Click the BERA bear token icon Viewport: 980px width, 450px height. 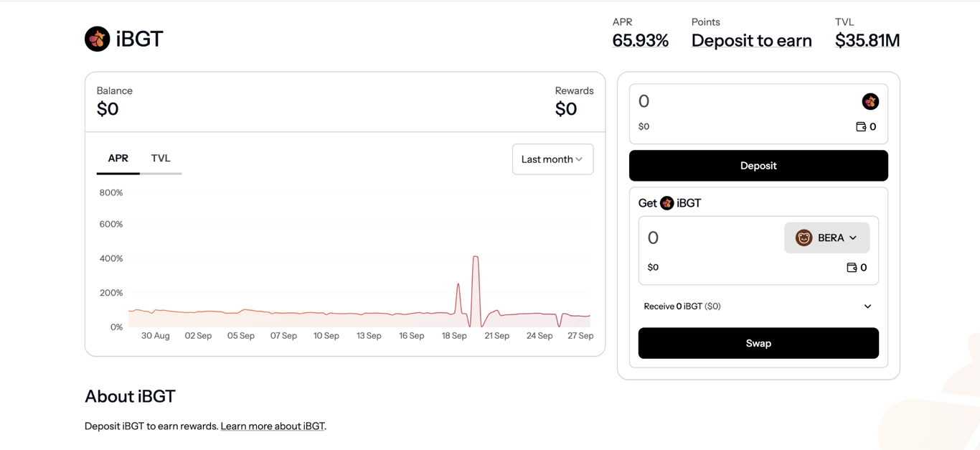tap(804, 238)
